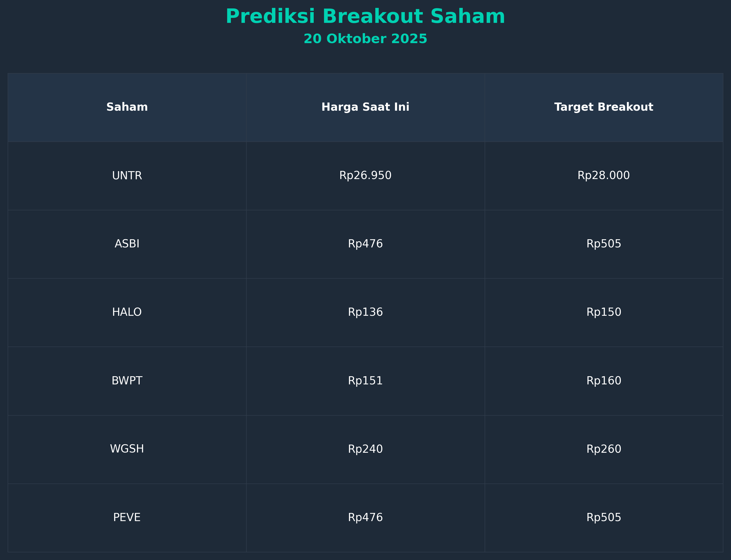Click the "Harga Saat Ini" column header
This screenshot has height=560, width=731.
(365, 107)
